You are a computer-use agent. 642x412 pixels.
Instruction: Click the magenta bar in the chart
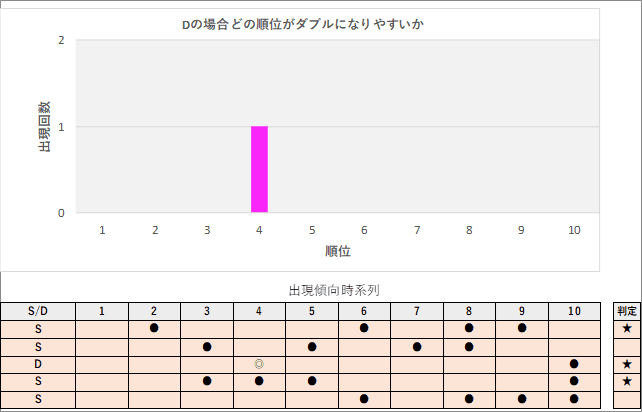pos(259,169)
